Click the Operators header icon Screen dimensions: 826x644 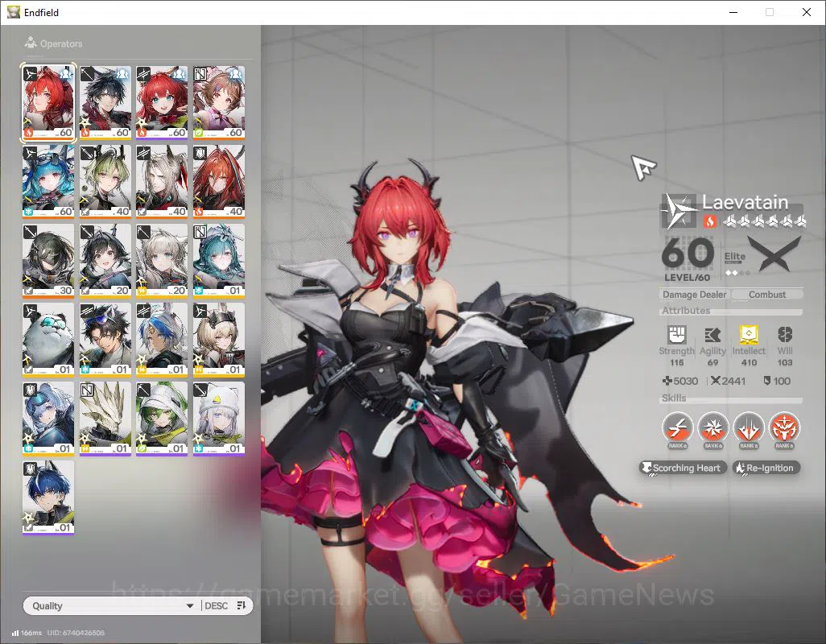[31, 43]
